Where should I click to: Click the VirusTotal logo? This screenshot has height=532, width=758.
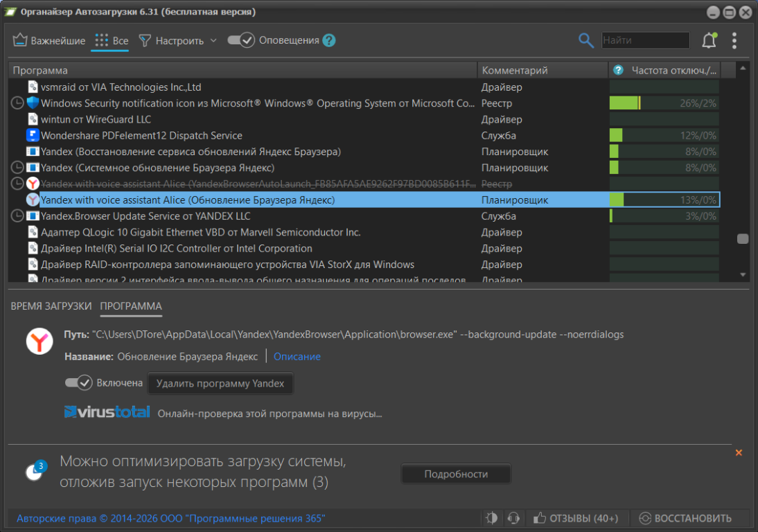click(107, 412)
